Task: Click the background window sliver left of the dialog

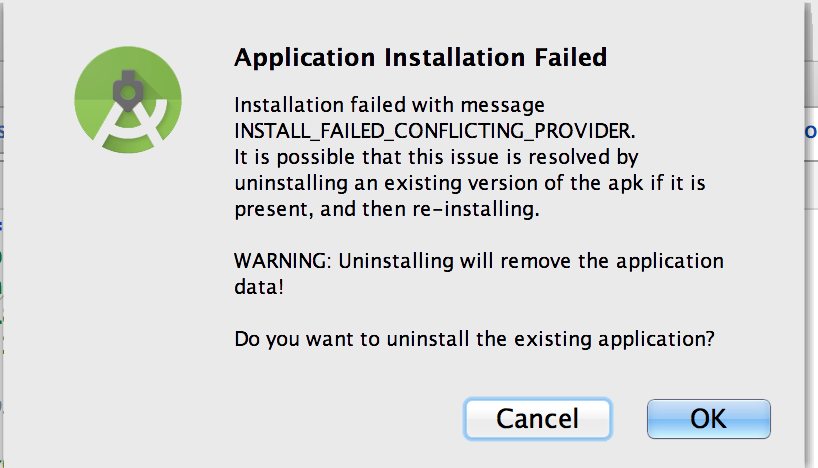Action: 2,234
